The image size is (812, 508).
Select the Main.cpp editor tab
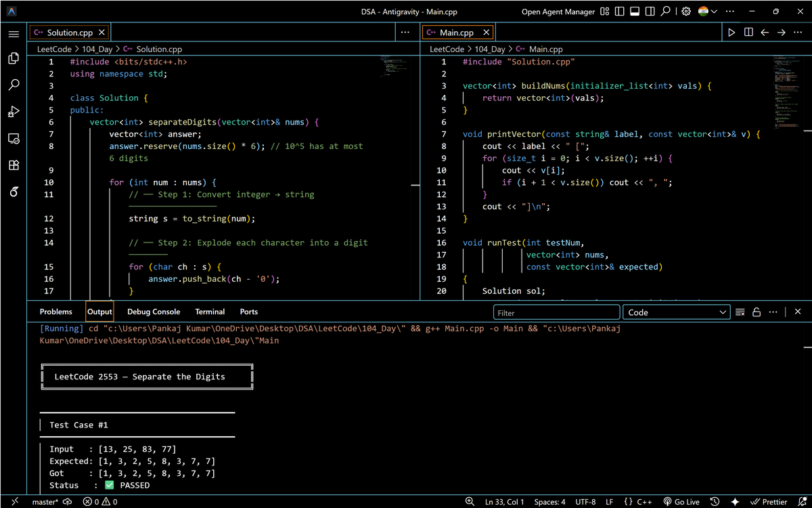pyautogui.click(x=457, y=33)
